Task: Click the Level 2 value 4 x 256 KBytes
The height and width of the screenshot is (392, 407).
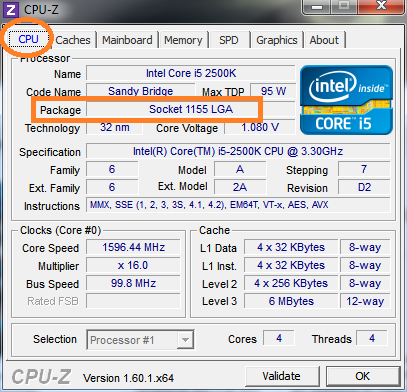Action: point(291,283)
